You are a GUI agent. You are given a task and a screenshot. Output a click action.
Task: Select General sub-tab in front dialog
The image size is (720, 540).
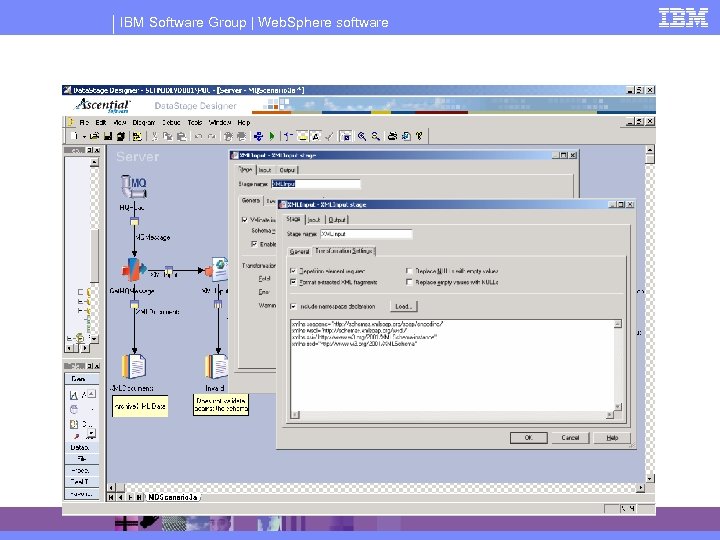(299, 252)
